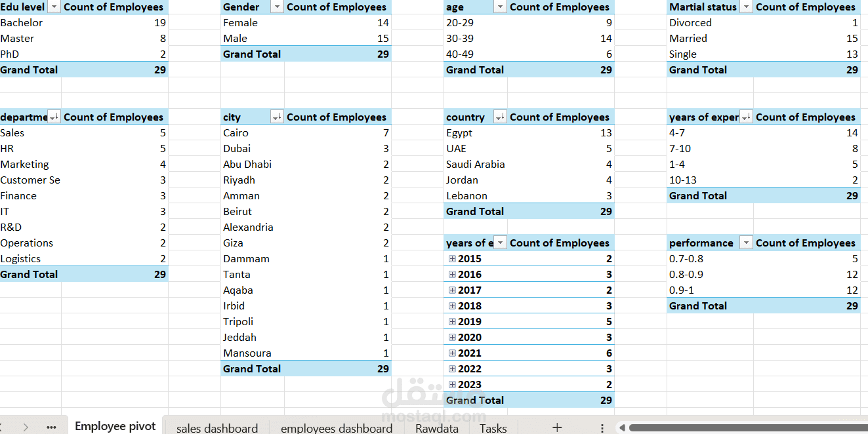The width and height of the screenshot is (868, 434).
Task: Select the PhD row label
Action: [10, 54]
